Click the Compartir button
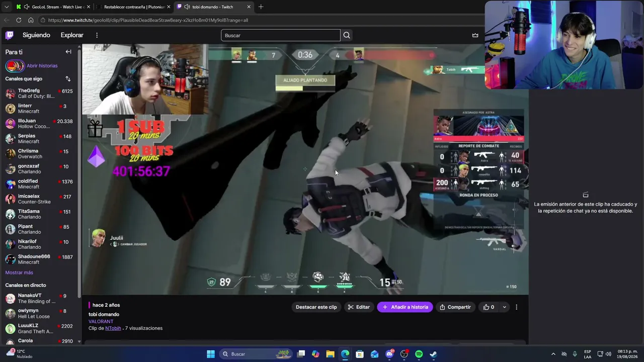 [x=455, y=307]
